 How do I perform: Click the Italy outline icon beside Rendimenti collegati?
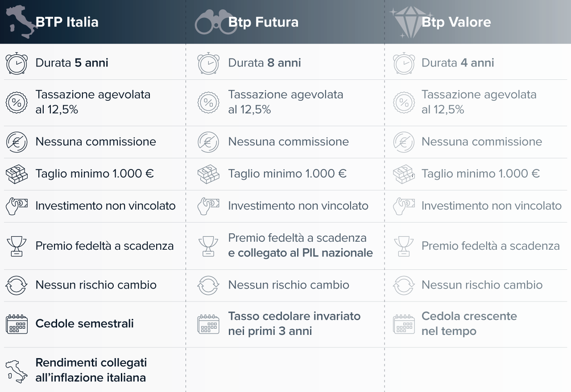(17, 371)
